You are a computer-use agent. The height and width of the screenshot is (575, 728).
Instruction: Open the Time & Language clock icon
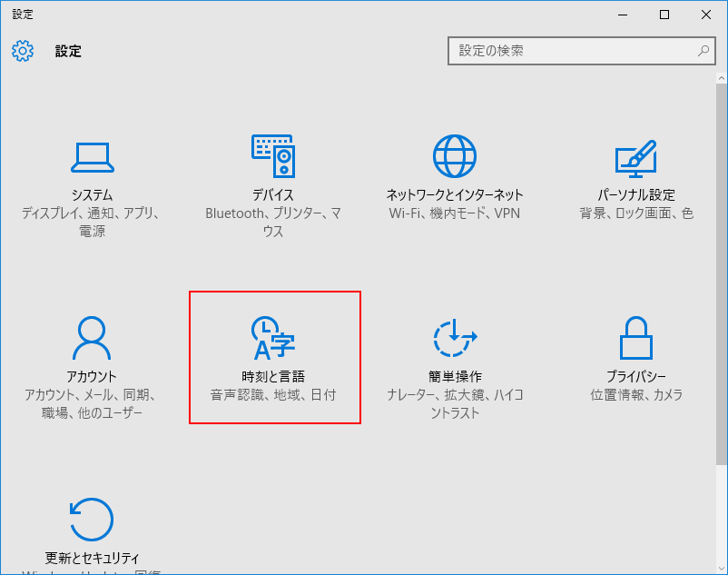pyautogui.click(x=273, y=339)
